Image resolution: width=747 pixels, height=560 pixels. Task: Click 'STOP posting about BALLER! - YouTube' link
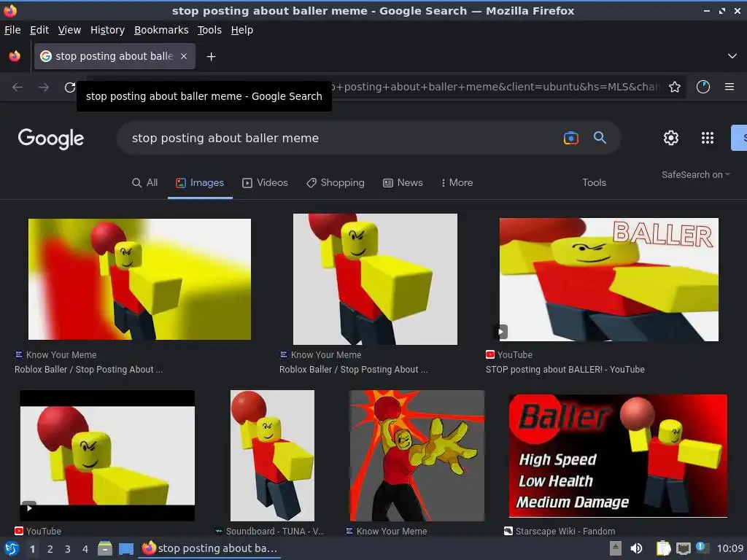[x=565, y=370]
